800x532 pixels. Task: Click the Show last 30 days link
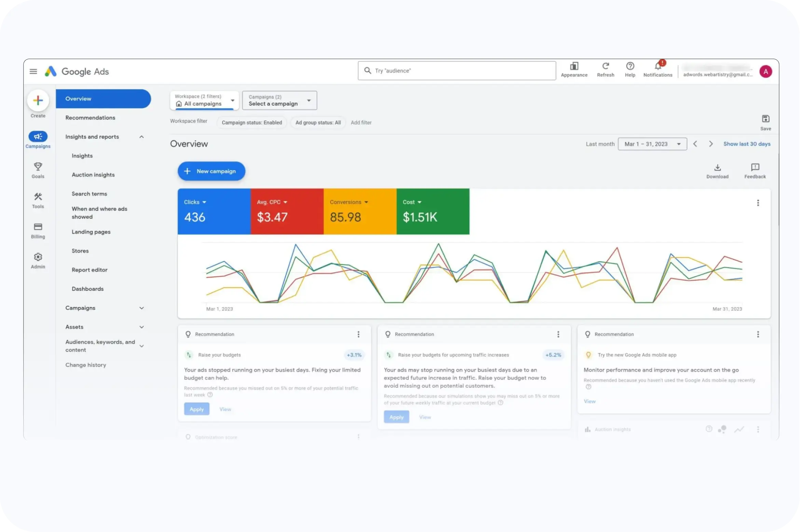(747, 144)
